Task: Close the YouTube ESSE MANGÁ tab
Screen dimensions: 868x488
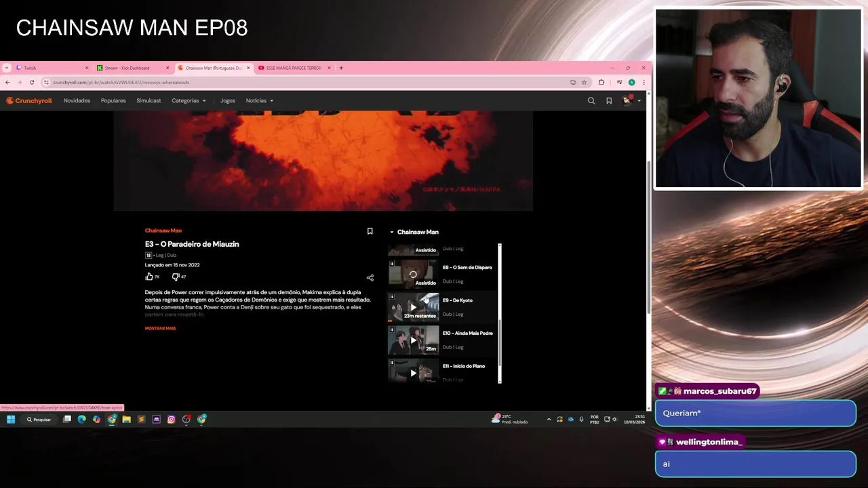Action: (x=329, y=68)
